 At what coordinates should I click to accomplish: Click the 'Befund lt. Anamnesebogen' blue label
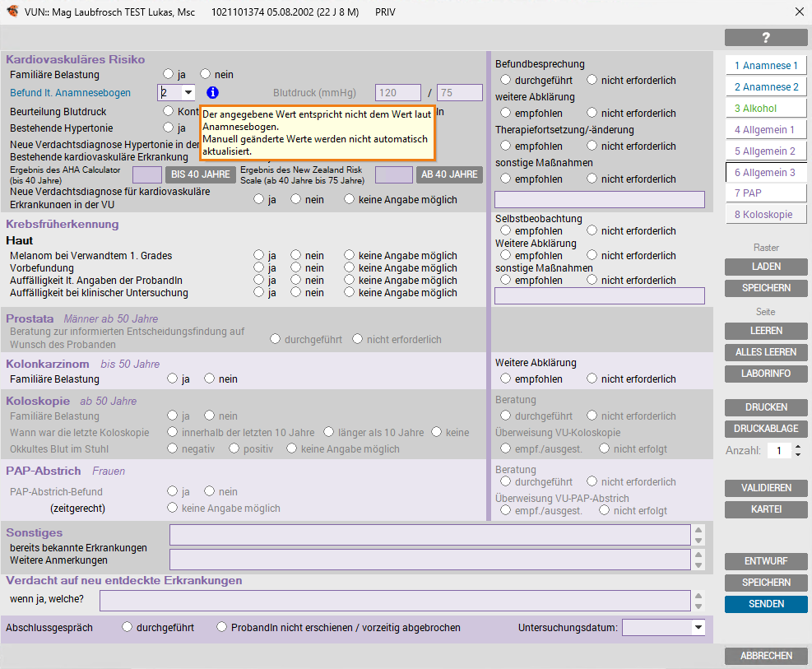coord(71,93)
